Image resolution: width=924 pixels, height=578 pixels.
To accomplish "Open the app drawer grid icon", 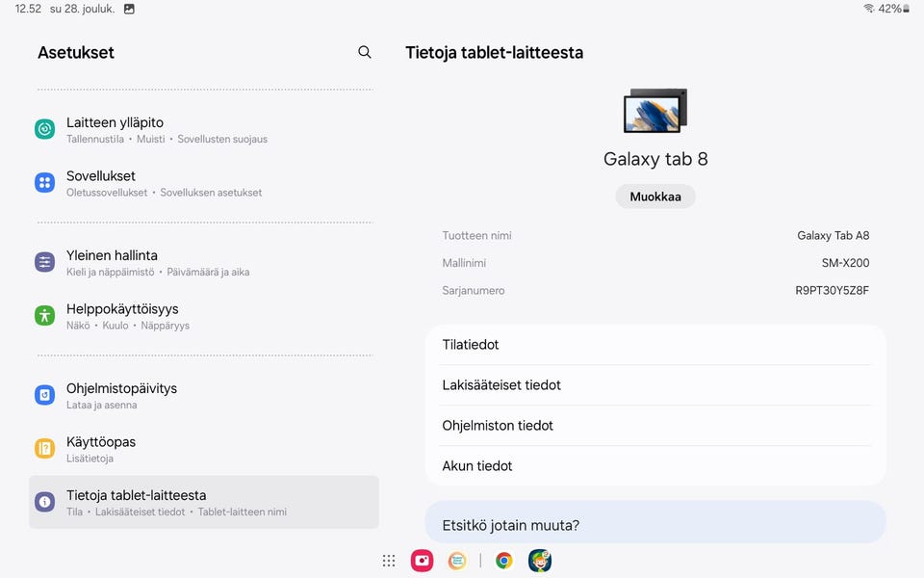I will pos(389,561).
